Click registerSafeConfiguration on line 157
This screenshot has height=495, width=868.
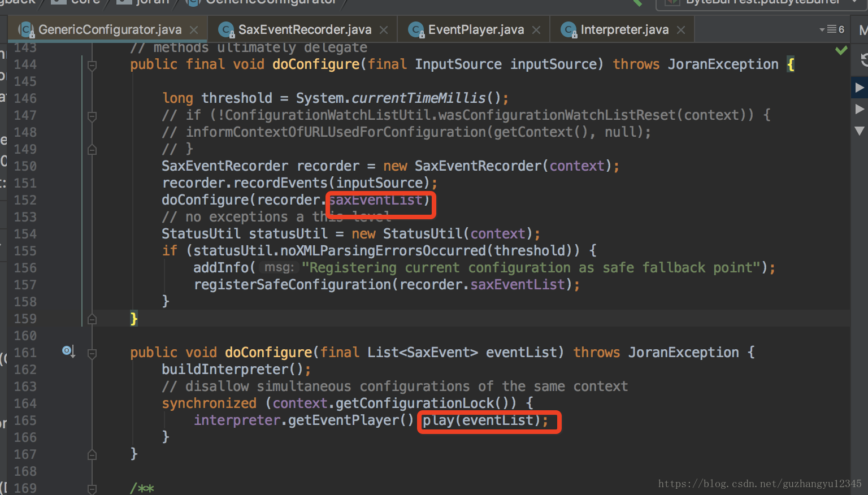tap(293, 285)
